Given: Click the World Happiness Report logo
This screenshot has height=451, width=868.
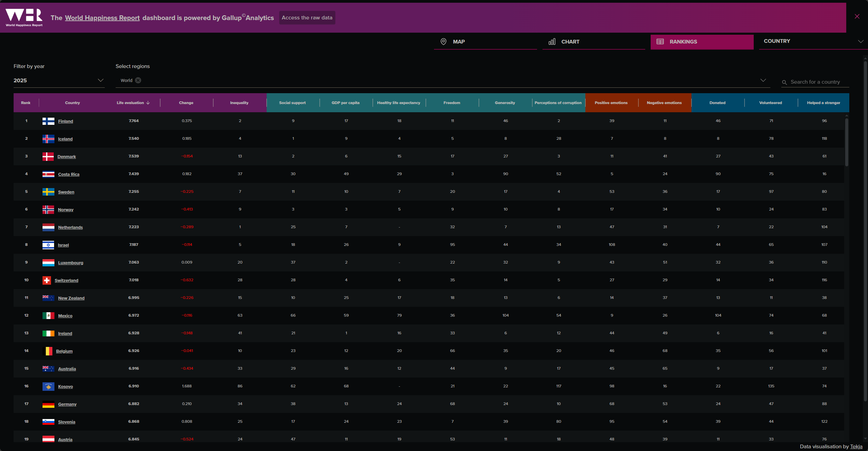Looking at the screenshot, I should [x=24, y=17].
